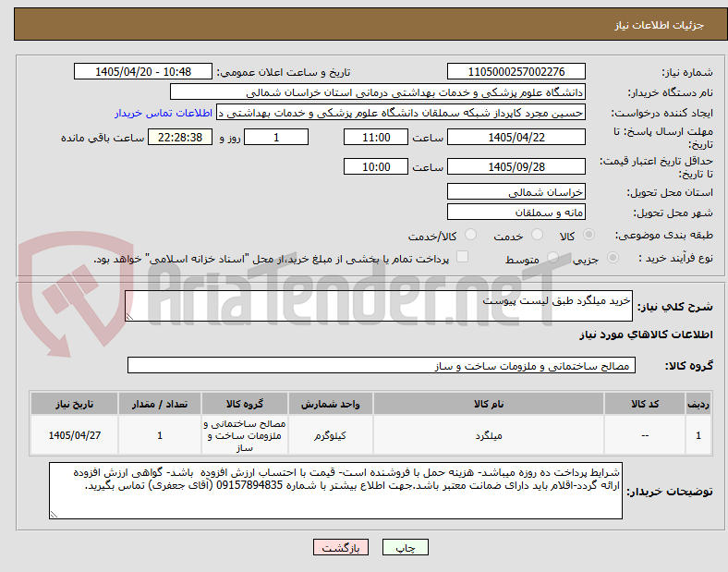
Task: Click the need number field 1105000257002276
Action: coord(516,71)
